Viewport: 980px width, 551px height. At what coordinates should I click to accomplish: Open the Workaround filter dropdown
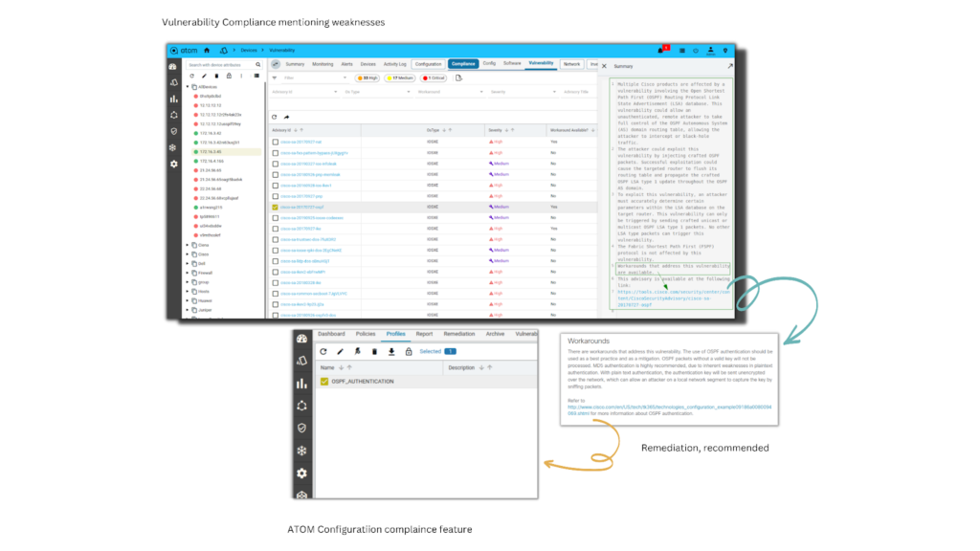[x=450, y=92]
